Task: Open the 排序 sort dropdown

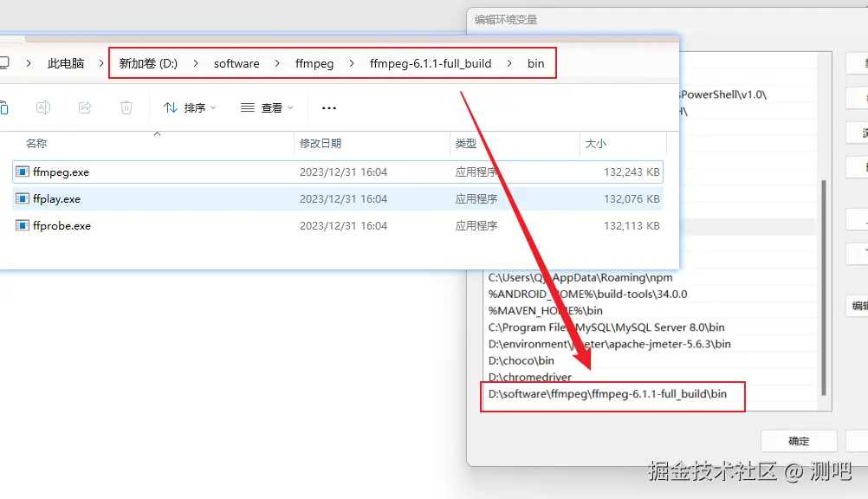Action: 190,107
